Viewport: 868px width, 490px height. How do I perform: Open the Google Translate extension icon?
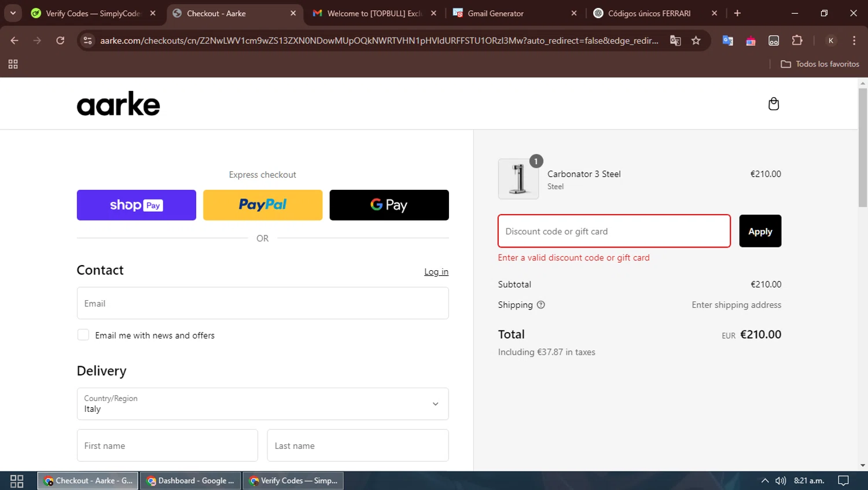click(x=728, y=40)
